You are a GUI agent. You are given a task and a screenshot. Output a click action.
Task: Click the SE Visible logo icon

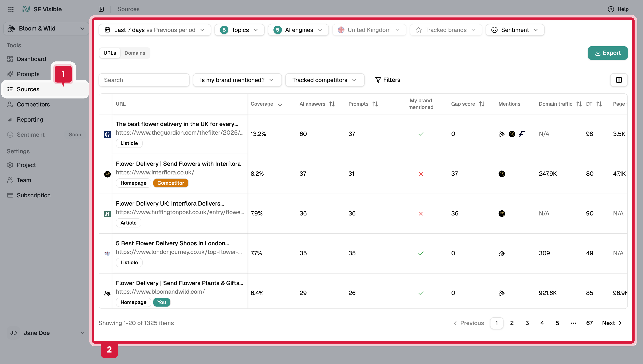pyautogui.click(x=26, y=9)
